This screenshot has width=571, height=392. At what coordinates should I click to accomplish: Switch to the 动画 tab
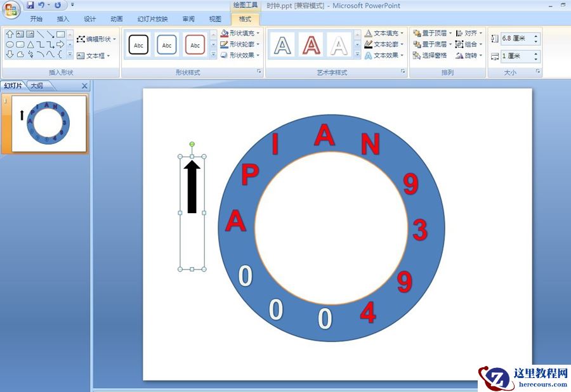(117, 19)
